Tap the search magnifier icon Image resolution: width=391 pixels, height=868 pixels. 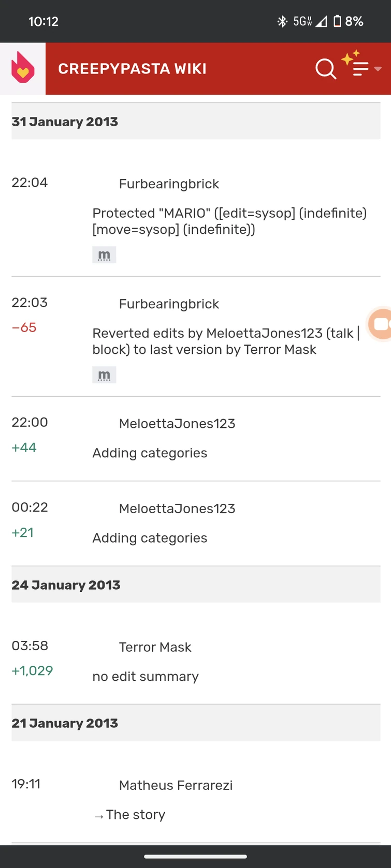[325, 68]
